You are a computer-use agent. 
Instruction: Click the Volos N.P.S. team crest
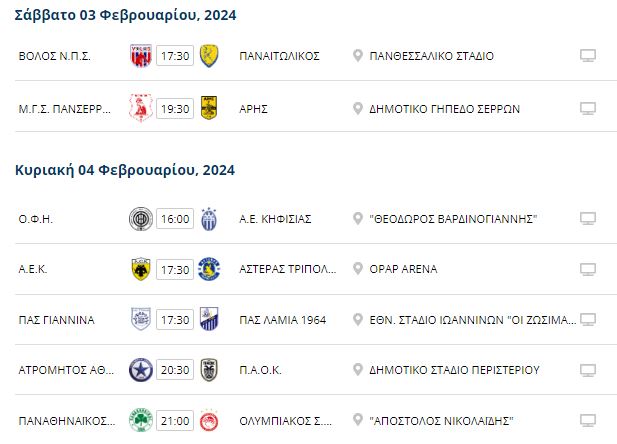point(141,56)
